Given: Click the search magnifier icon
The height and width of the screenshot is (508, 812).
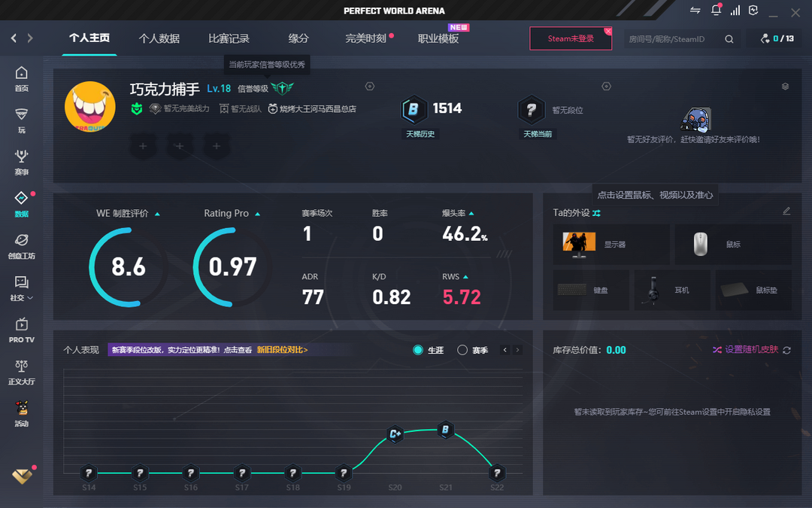Looking at the screenshot, I should pyautogui.click(x=729, y=39).
